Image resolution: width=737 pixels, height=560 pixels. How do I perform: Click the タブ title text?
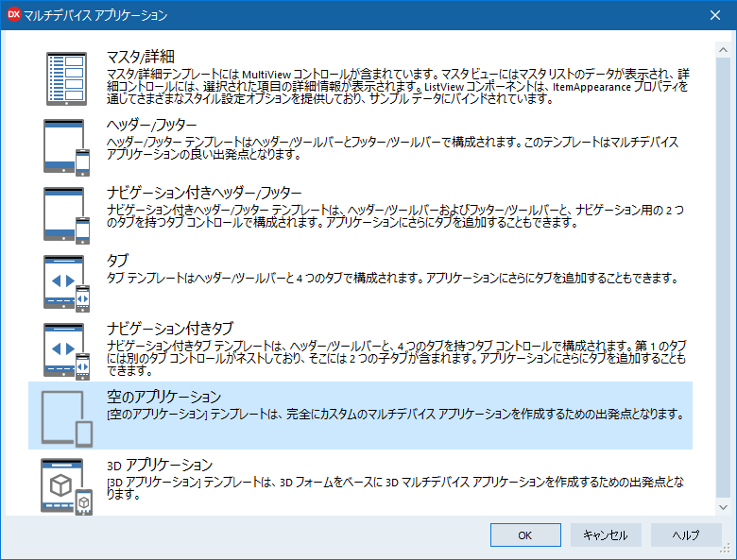coord(117,261)
